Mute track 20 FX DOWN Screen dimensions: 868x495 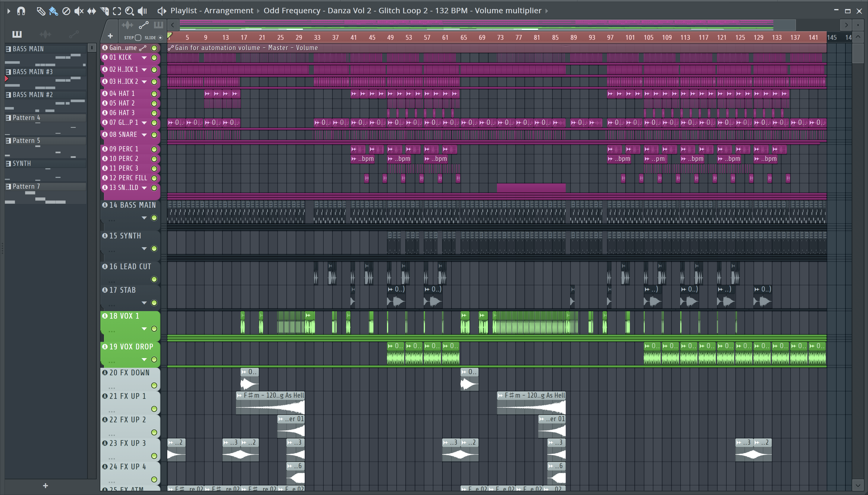point(154,386)
